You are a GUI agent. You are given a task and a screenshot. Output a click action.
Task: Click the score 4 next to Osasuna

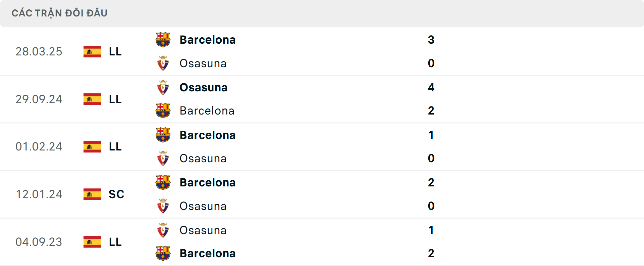pos(431,87)
